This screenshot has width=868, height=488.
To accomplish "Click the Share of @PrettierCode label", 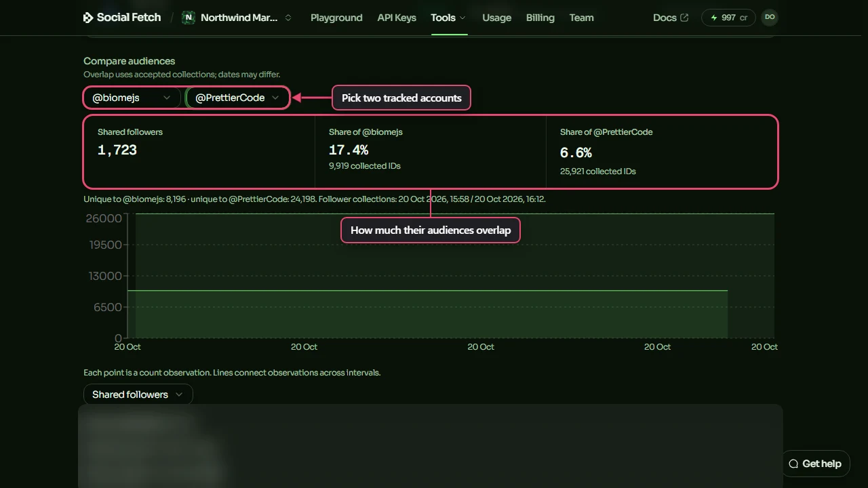I will click(x=606, y=132).
